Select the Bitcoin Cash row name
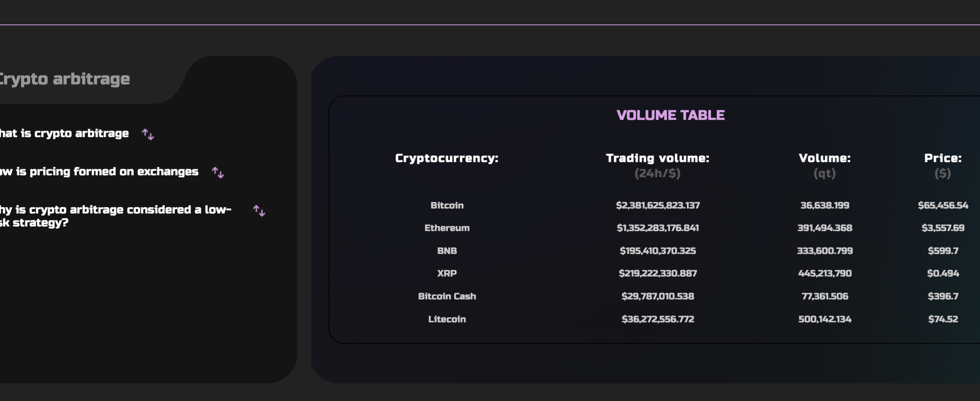 tap(447, 297)
